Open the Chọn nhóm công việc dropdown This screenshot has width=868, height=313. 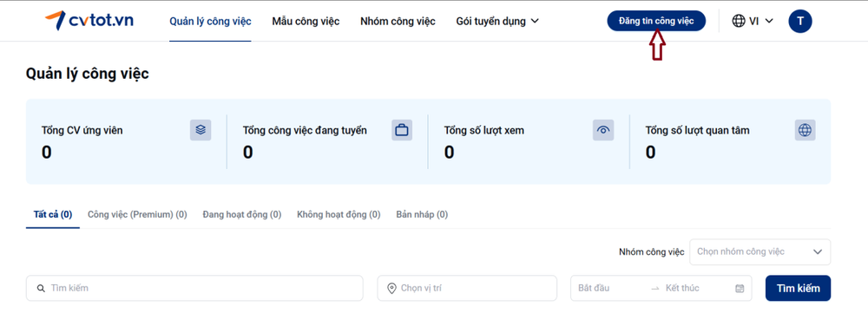click(x=759, y=251)
